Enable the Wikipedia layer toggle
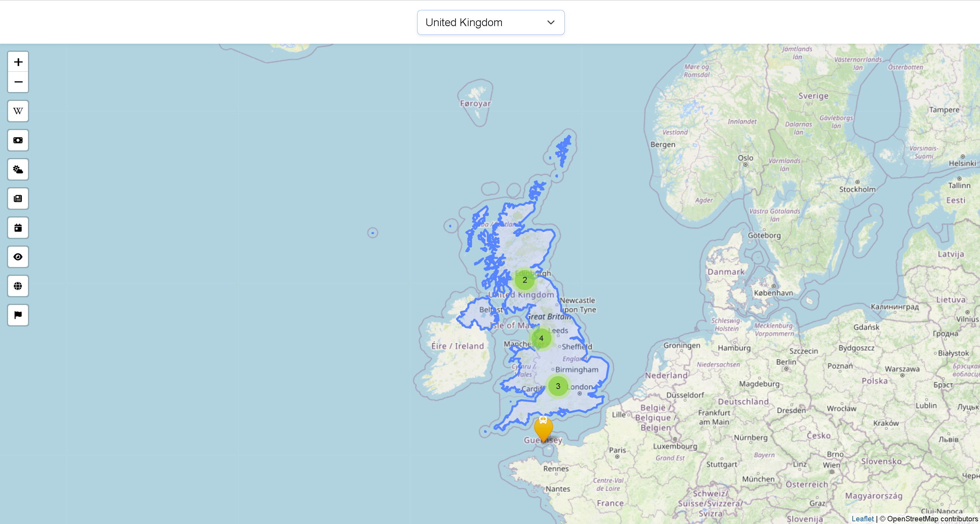This screenshot has width=980, height=524. (x=18, y=111)
